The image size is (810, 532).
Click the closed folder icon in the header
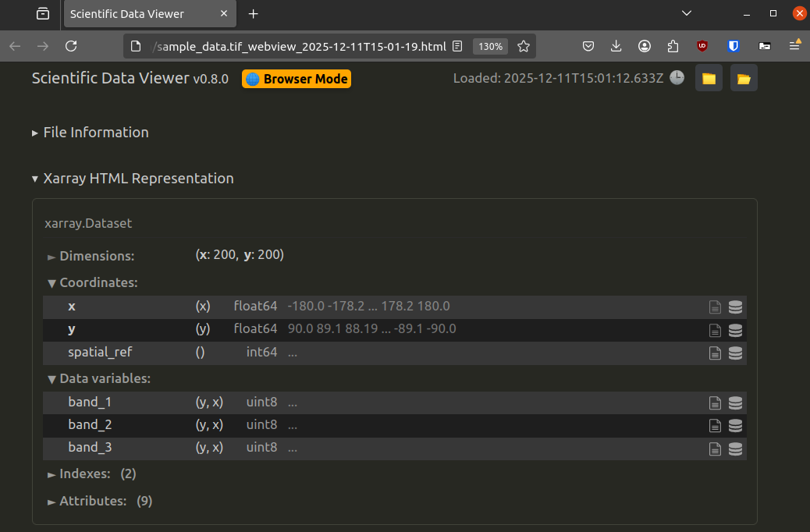point(709,78)
